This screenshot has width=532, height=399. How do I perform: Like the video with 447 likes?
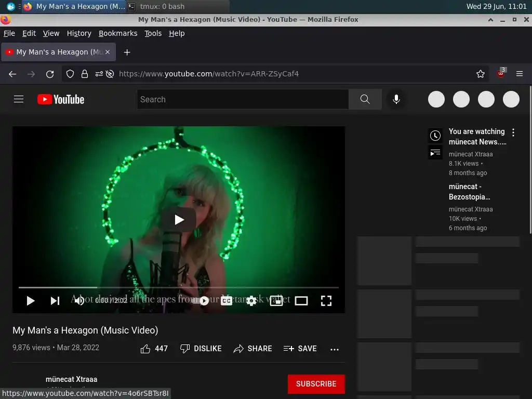154,349
